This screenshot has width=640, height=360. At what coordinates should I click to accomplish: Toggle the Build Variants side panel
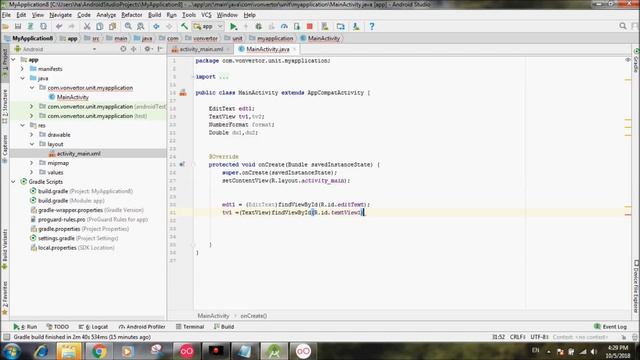[5, 248]
